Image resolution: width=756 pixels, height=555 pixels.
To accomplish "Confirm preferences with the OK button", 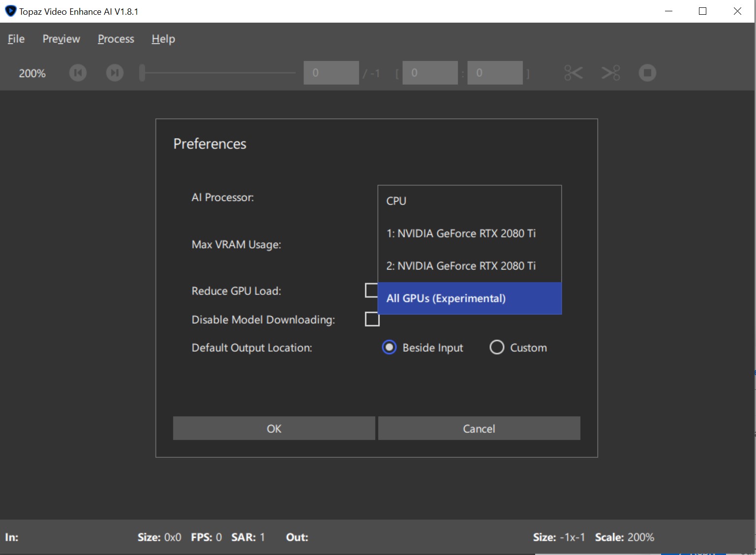I will (x=274, y=428).
